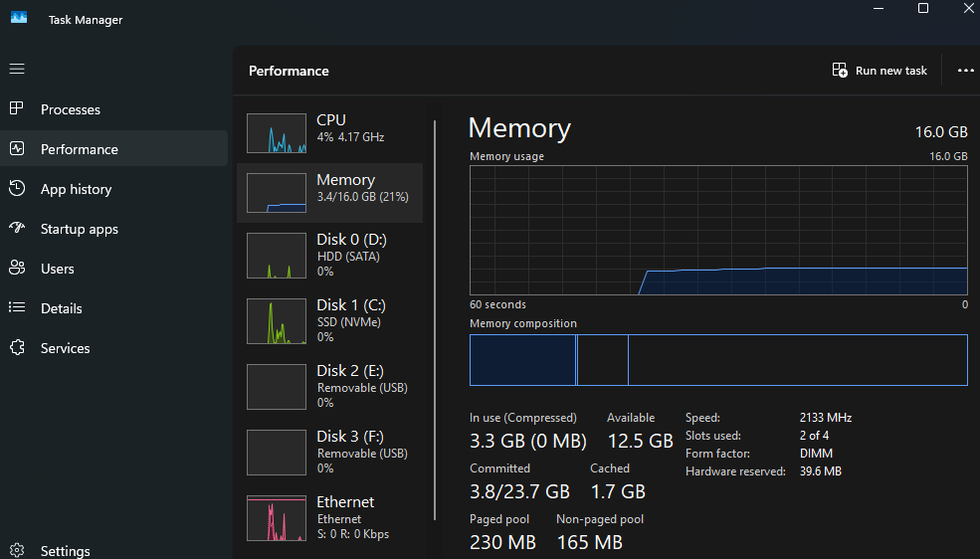Screen dimensions: 980x559
Task: Click the App history clock icon
Action: pyautogui.click(x=17, y=188)
